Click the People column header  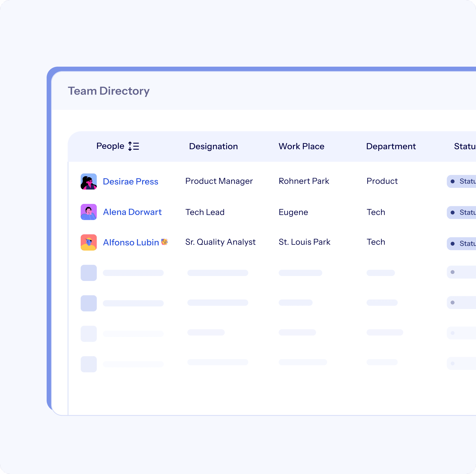(x=110, y=146)
